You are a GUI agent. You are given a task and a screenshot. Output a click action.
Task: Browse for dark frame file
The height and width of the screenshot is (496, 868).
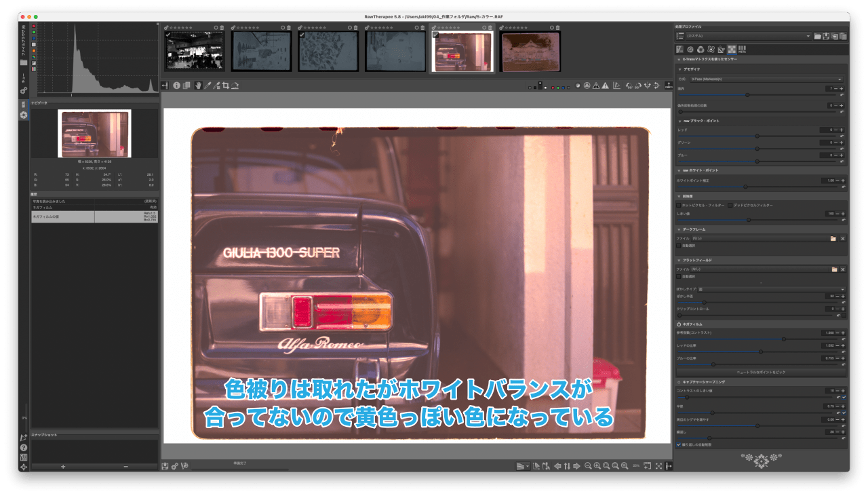tap(833, 239)
